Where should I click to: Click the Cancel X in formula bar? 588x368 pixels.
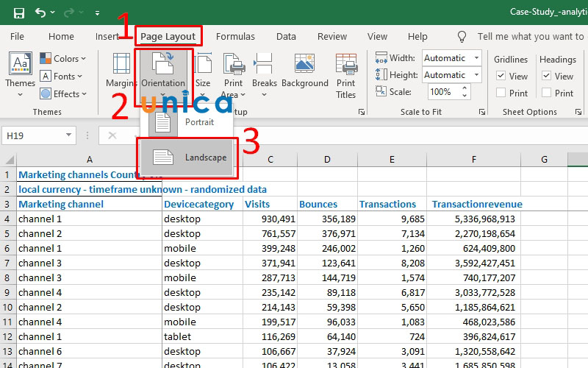click(112, 135)
